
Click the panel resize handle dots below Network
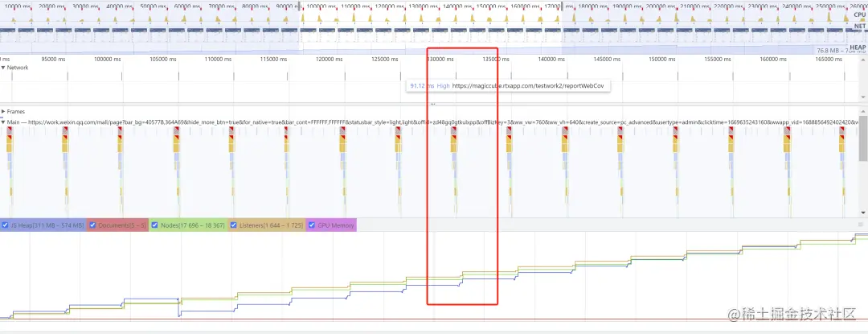point(433,104)
